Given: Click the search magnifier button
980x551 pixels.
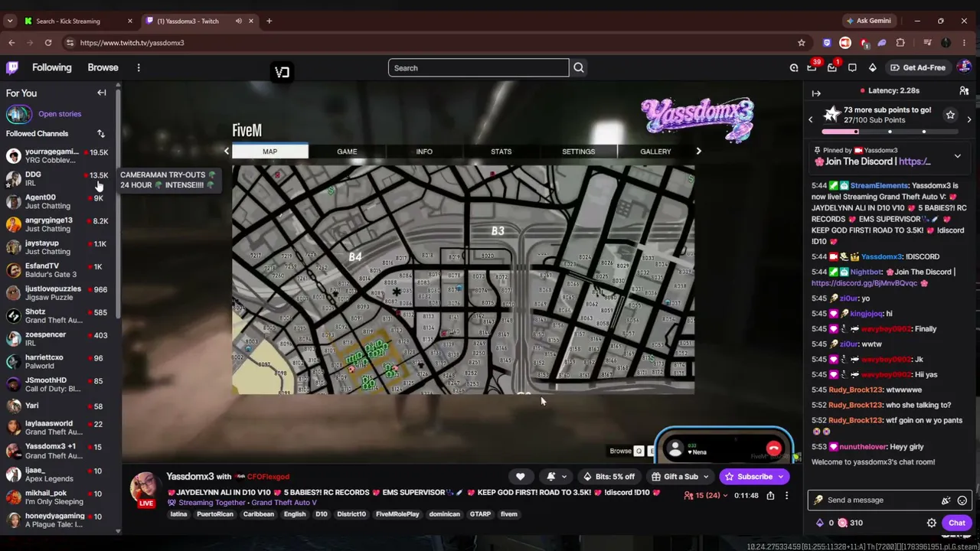Looking at the screenshot, I should pyautogui.click(x=579, y=68).
